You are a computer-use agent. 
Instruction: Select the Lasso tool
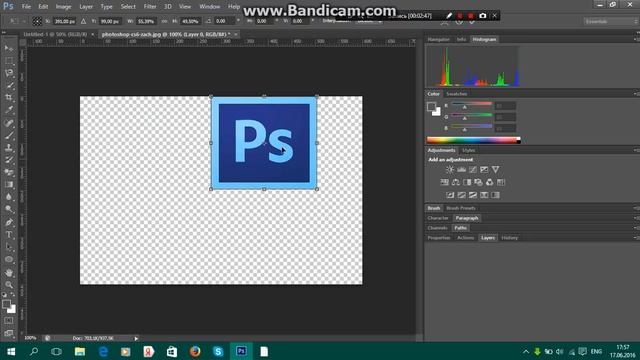pos(9,73)
